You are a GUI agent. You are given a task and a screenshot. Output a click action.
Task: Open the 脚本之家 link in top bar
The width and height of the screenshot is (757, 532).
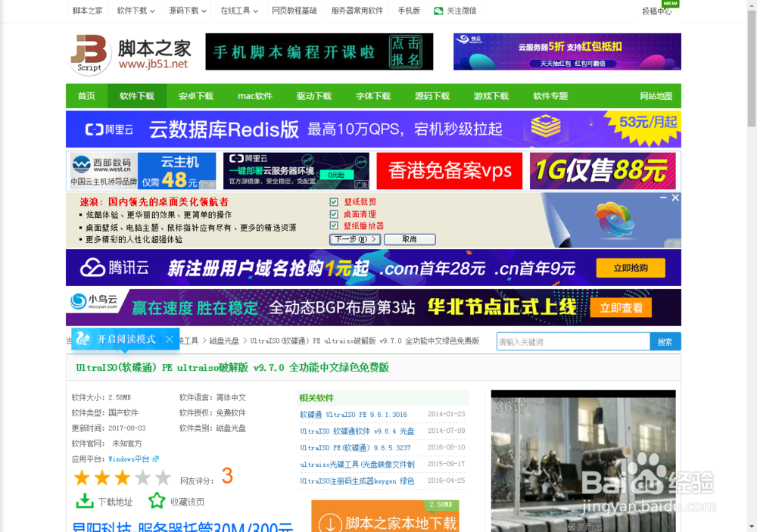tap(87, 11)
